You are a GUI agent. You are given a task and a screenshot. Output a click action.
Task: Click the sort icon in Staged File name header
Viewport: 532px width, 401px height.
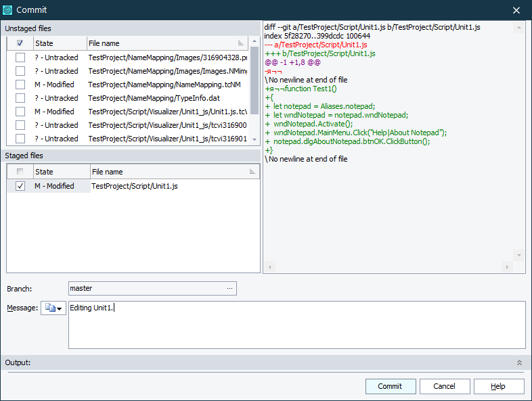pos(252,172)
